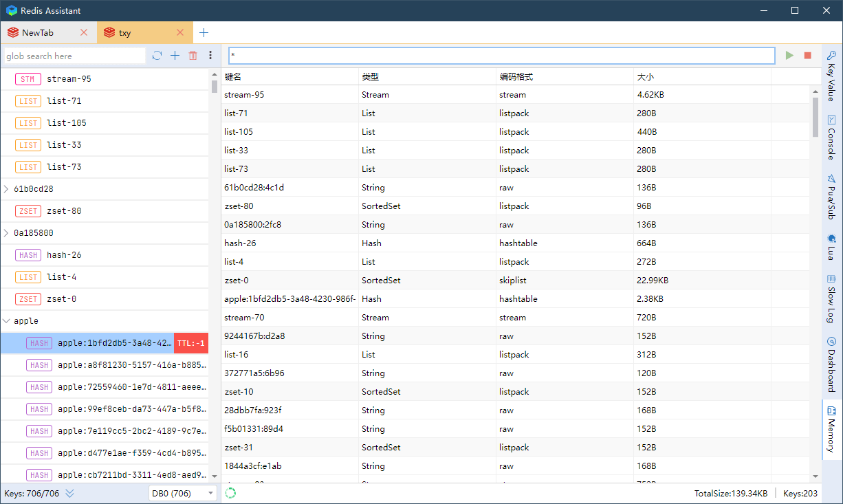Screen dimensions: 843x504
Task: Expand the 61b0cd28 key folder
Action: [x=6, y=189]
